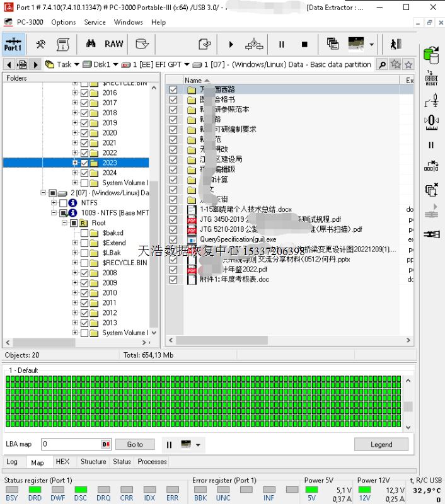The image size is (445, 504).
Task: Open the Service menu
Action: (95, 22)
